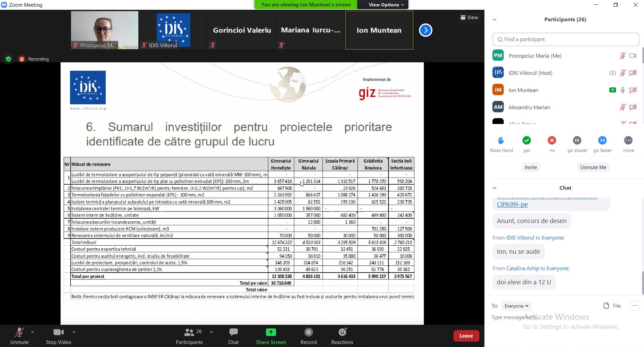Open View Options dropdown at the top
This screenshot has height=347, width=644.
pyautogui.click(x=386, y=5)
